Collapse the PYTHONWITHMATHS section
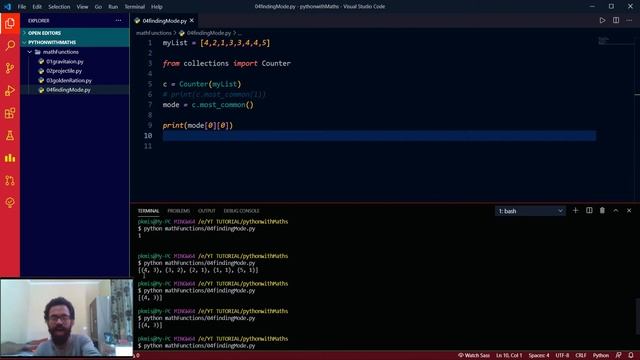640x360 pixels. click(x=75, y=42)
